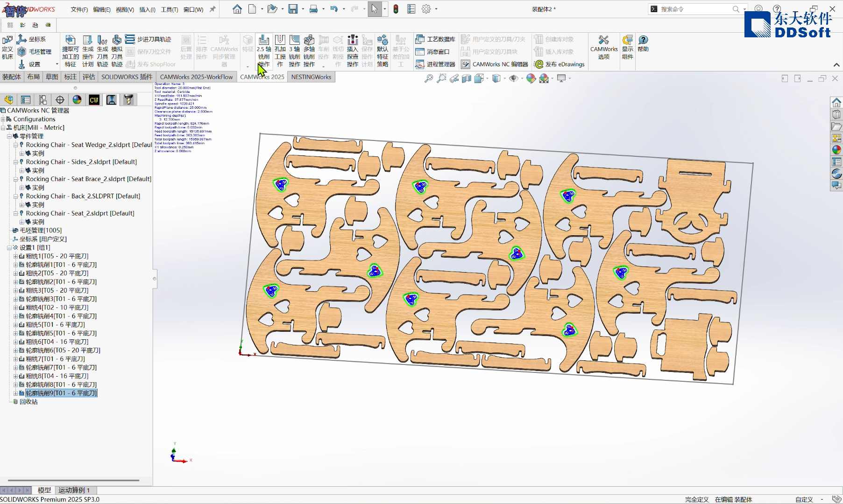Switch to NESTINGWorks tab
The height and width of the screenshot is (504, 843).
click(x=311, y=77)
